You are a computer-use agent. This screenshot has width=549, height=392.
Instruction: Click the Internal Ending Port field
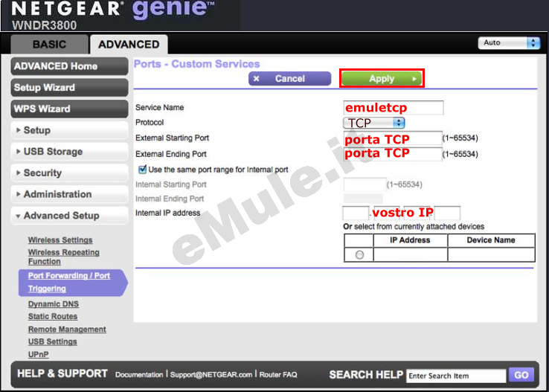click(x=363, y=199)
